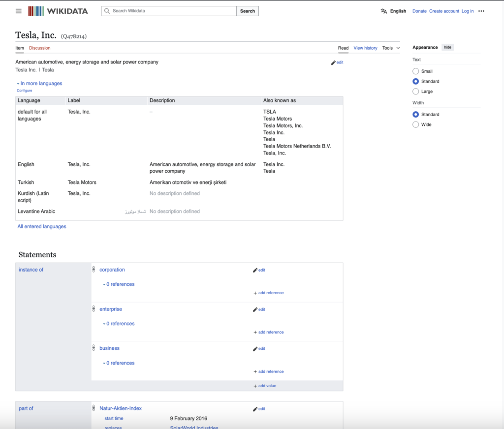Select Small text size

point(415,71)
